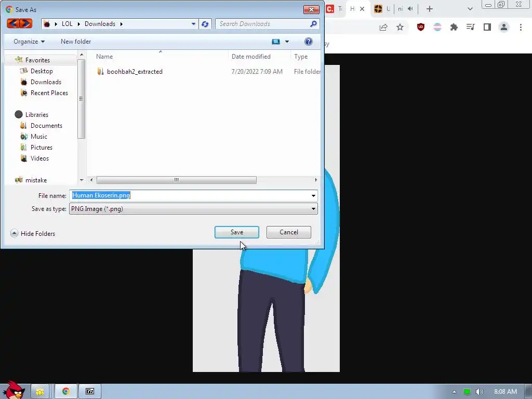This screenshot has height=399, width=532.
Task: Sort by Type column header
Action: 301,57
